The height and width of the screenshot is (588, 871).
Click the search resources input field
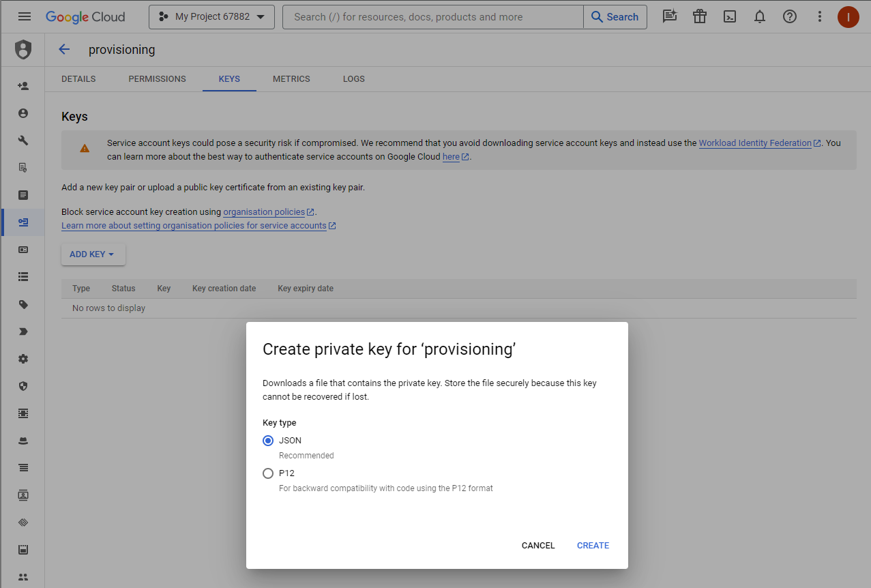click(x=433, y=17)
